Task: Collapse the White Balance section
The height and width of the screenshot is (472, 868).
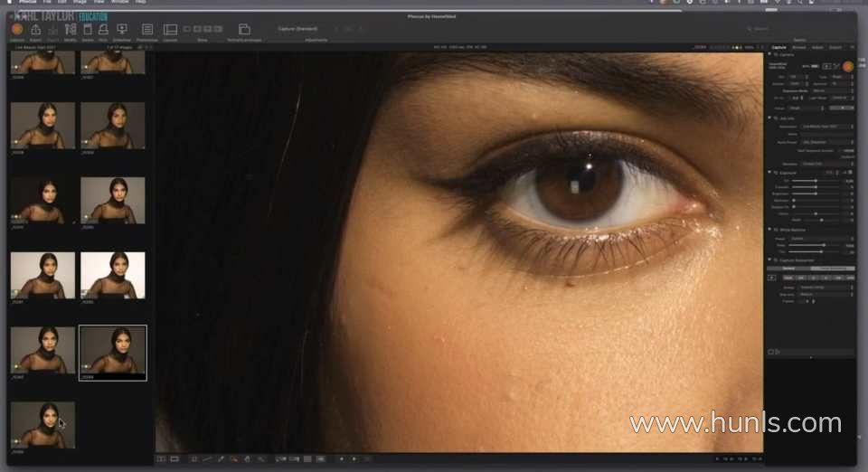Action: (x=769, y=229)
